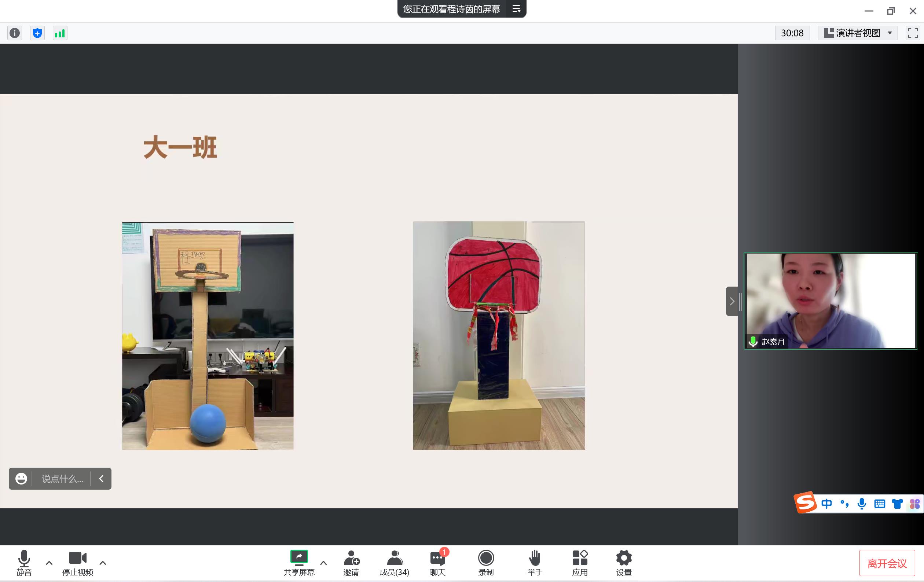924x582 pixels.
Task: Open the 演讲者视图 view dropdown
Action: point(857,33)
